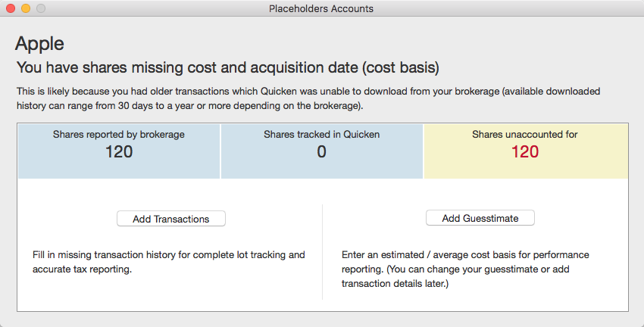
Task: Close the Placeholders Accounts window
Action: 11,9
